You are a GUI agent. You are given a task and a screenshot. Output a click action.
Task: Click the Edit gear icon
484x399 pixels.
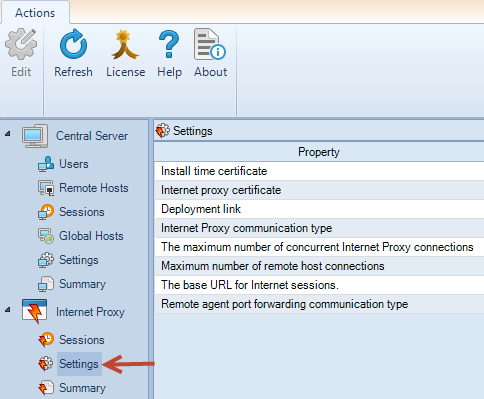coord(21,44)
